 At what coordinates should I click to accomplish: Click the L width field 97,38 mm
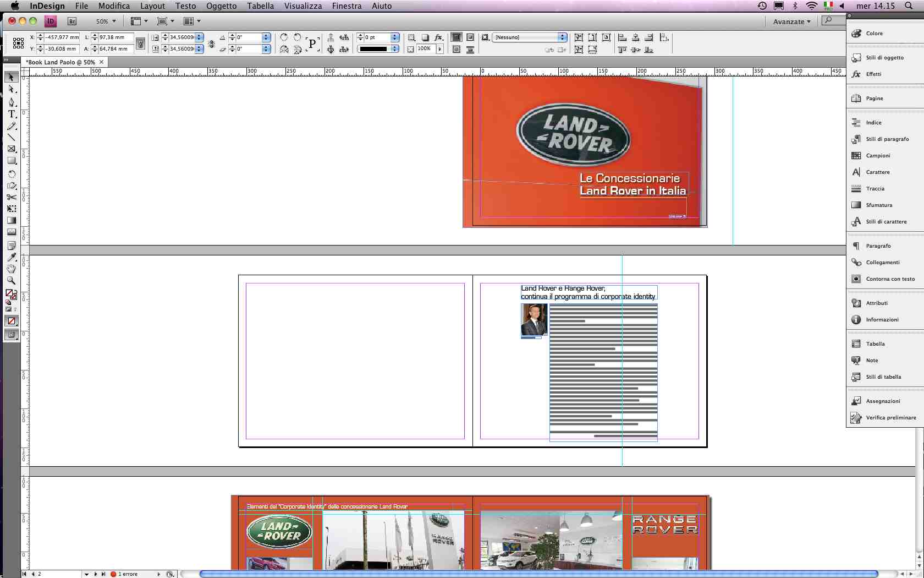116,37
